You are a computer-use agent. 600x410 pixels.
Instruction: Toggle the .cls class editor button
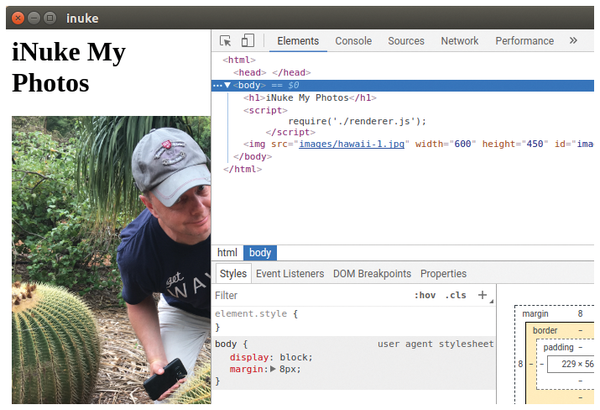[x=455, y=295]
